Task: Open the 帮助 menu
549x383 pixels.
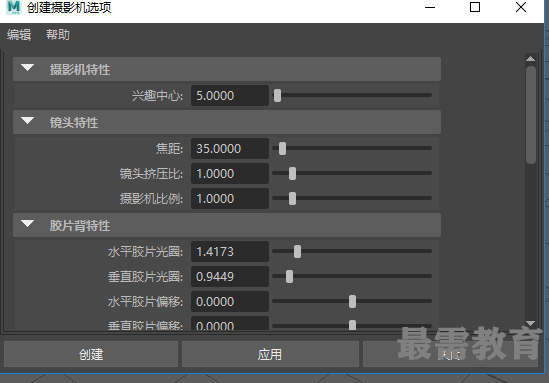Action: pos(58,35)
